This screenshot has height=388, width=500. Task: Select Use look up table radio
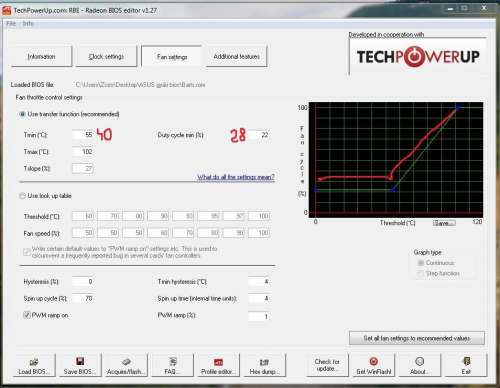(x=22, y=196)
